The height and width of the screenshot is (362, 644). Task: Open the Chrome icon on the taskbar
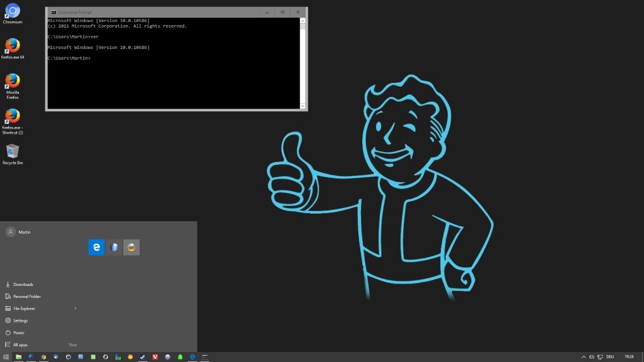click(43, 357)
